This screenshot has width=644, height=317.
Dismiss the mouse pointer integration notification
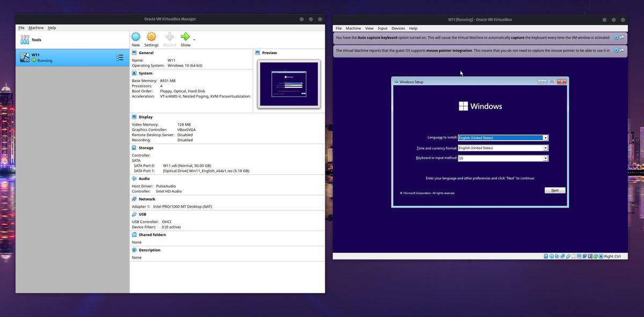tap(616, 50)
